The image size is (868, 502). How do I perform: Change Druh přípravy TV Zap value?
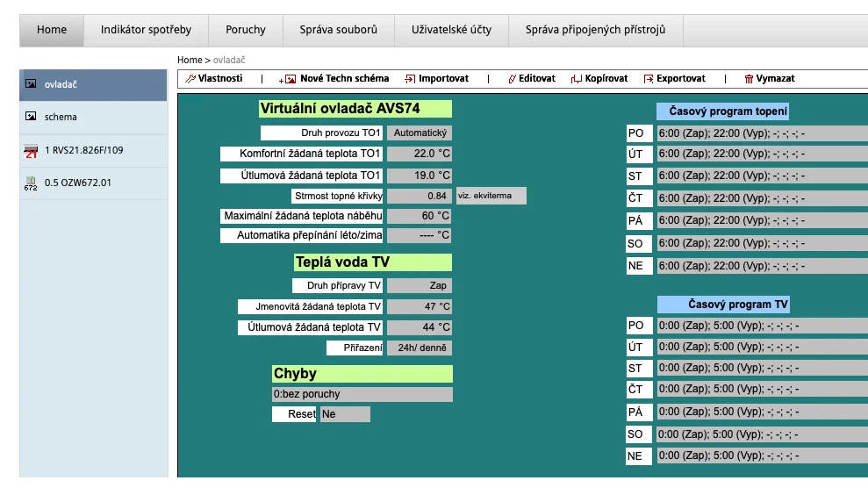419,285
